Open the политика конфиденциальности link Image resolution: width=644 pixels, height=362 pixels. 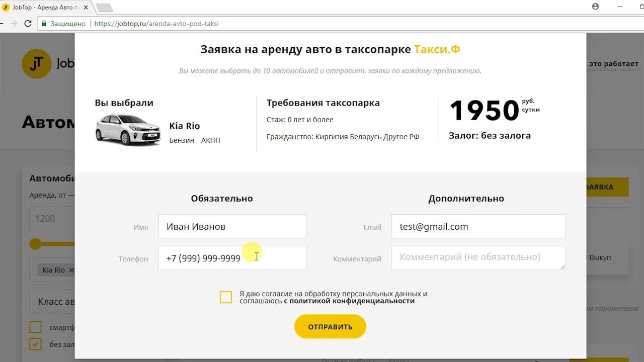[x=349, y=301]
